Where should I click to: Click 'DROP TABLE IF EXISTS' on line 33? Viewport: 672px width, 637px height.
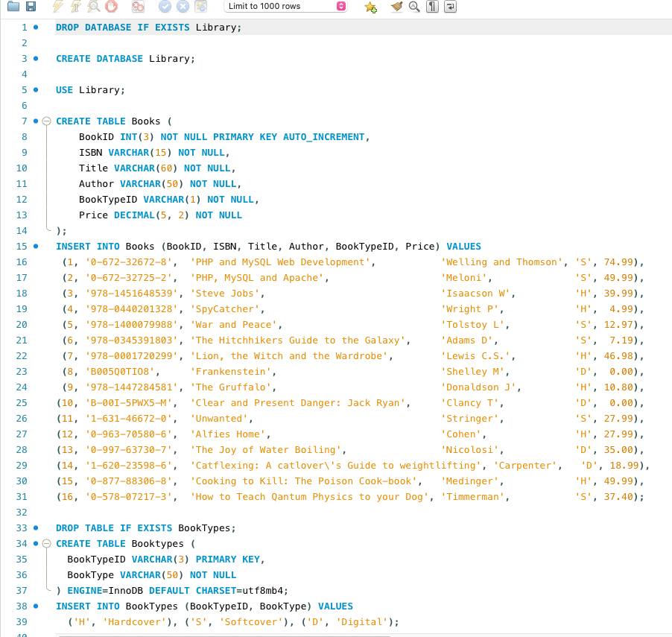tap(114, 528)
